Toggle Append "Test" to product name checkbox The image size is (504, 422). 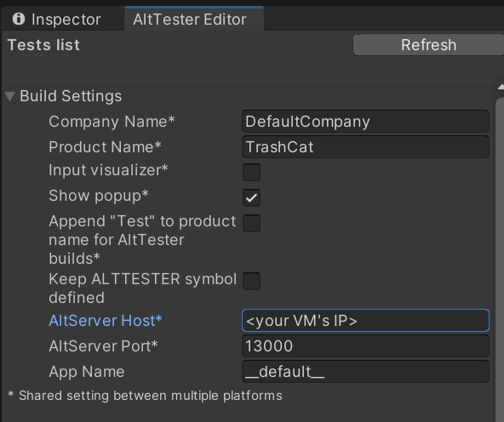pos(251,223)
